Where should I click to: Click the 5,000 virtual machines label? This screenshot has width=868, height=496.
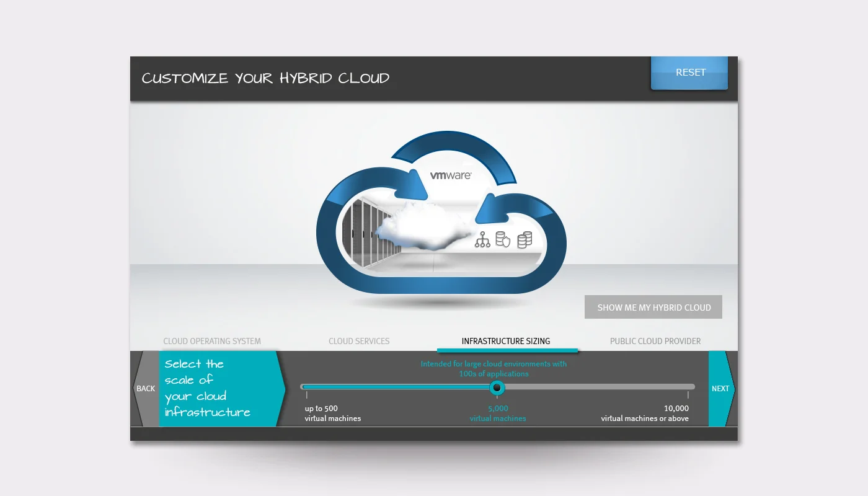pyautogui.click(x=498, y=414)
